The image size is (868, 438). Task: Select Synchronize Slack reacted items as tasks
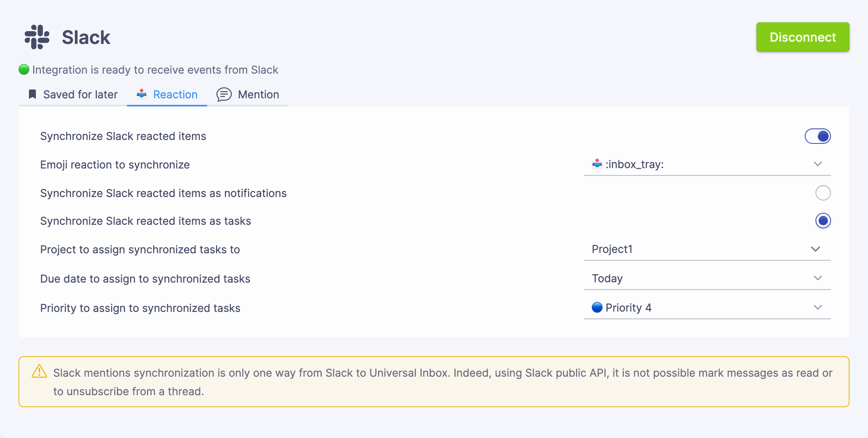click(823, 221)
